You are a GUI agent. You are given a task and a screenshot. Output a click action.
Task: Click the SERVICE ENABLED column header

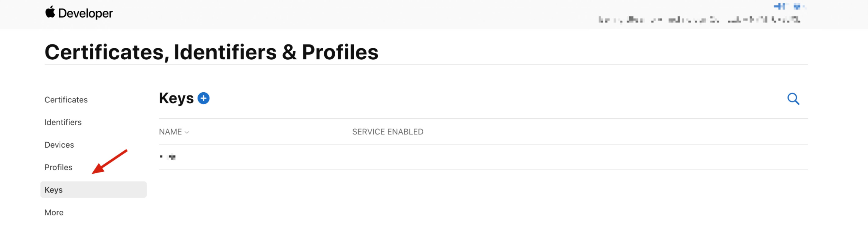[x=388, y=132]
